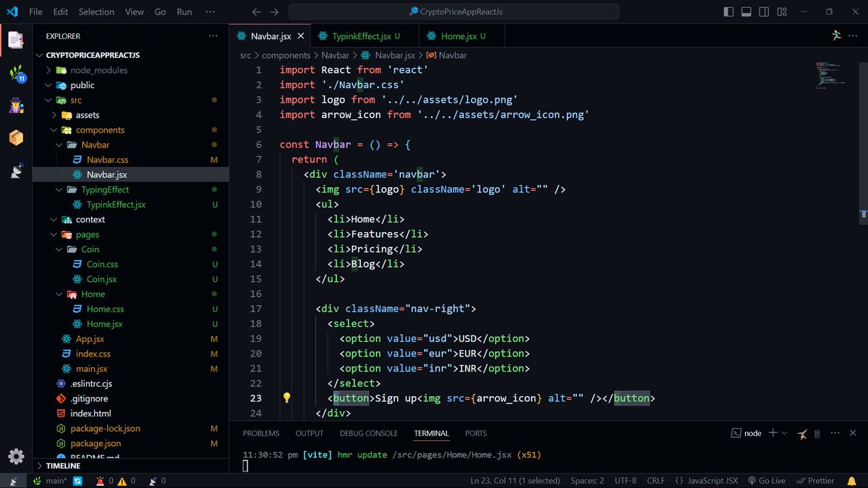
Task: Go forward with navigation arrow
Action: pyautogui.click(x=273, y=12)
